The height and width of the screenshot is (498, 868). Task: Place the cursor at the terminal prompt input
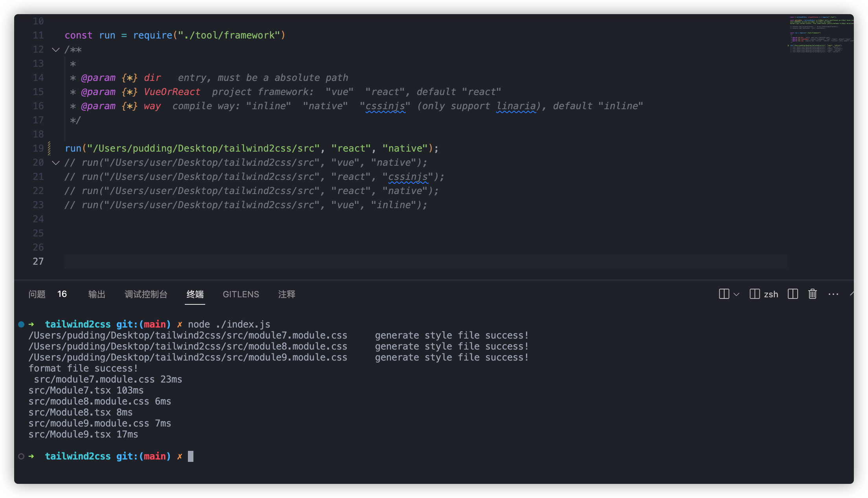[191, 456]
